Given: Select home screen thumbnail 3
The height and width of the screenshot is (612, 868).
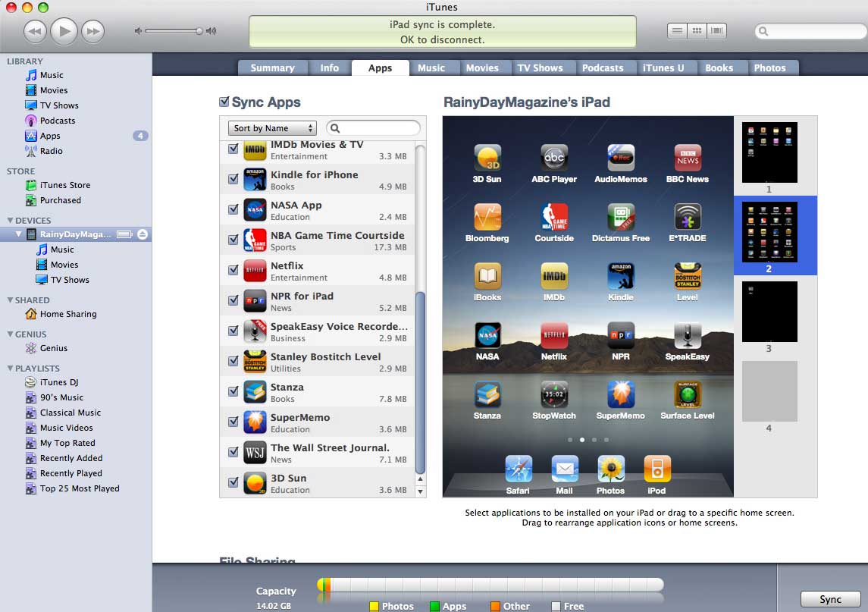Looking at the screenshot, I should click(x=769, y=312).
